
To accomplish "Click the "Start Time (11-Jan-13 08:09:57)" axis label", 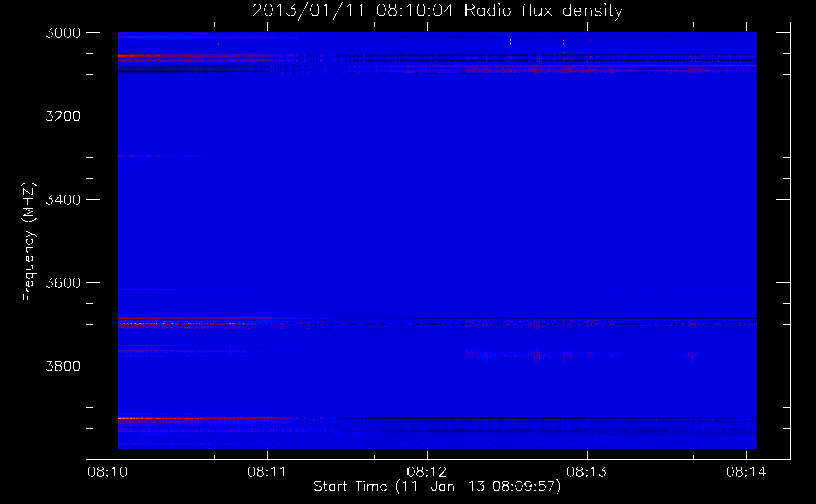I will [437, 487].
